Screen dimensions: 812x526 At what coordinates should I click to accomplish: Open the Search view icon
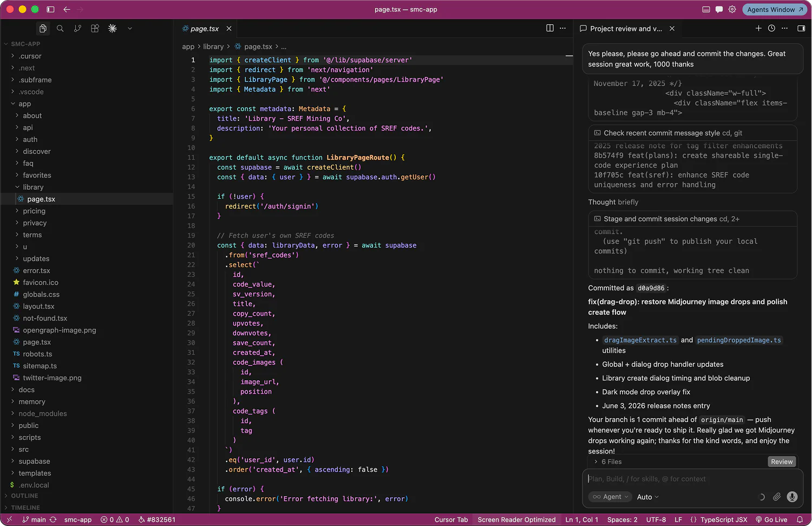pos(60,28)
